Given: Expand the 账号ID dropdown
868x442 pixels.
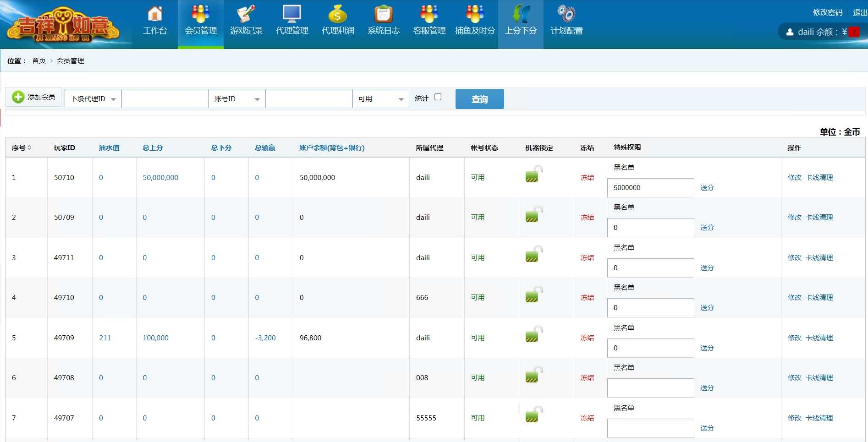Looking at the screenshot, I should coord(237,99).
